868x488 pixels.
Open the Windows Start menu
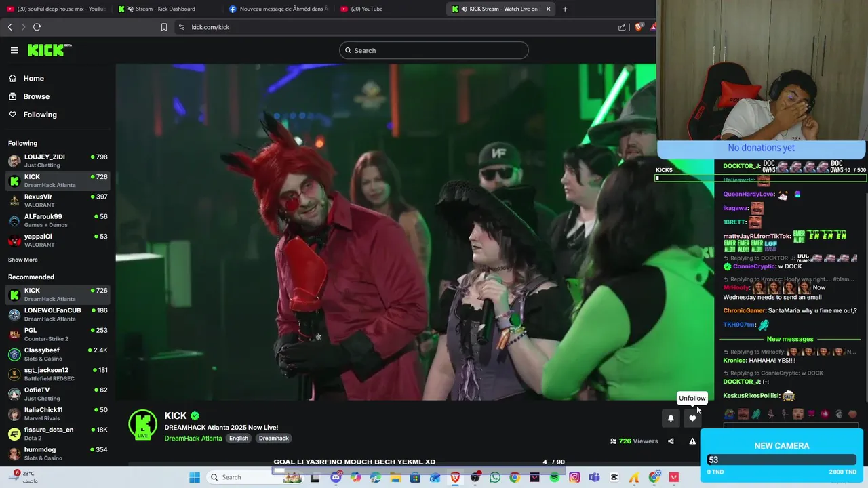195,477
